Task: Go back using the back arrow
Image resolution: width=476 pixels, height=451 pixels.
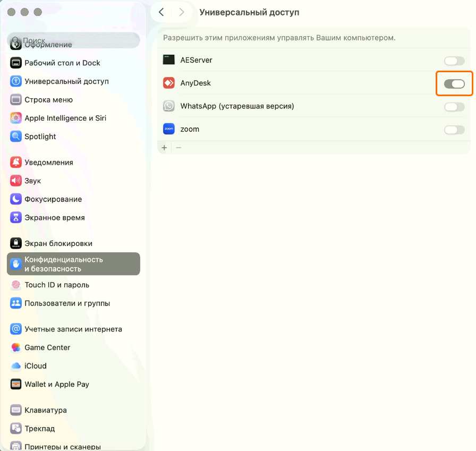Action: [x=161, y=12]
